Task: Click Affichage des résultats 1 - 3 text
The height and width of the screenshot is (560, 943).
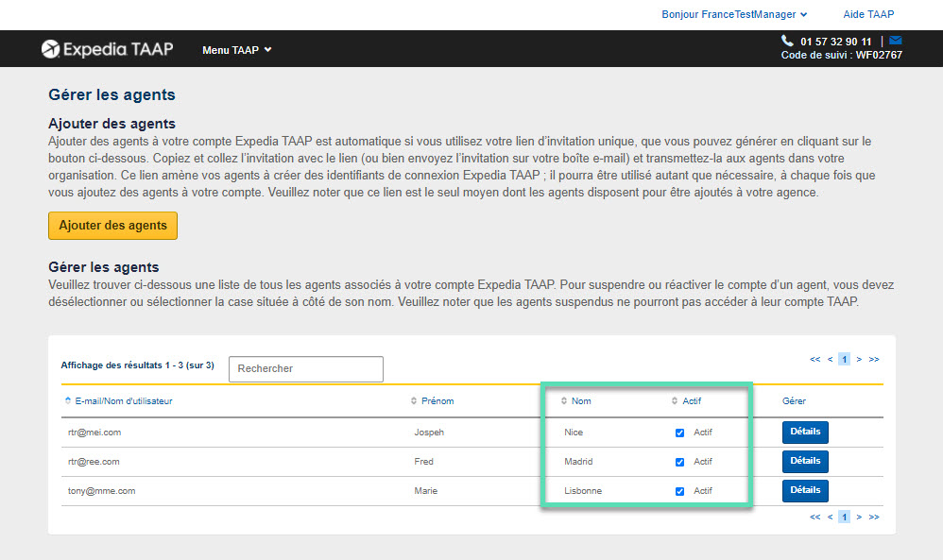Action: pyautogui.click(x=137, y=365)
